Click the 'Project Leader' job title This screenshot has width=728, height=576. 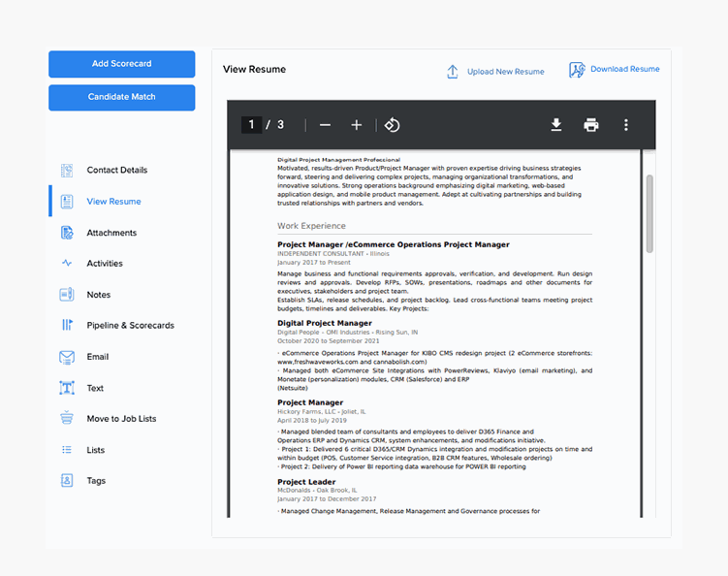tap(306, 482)
